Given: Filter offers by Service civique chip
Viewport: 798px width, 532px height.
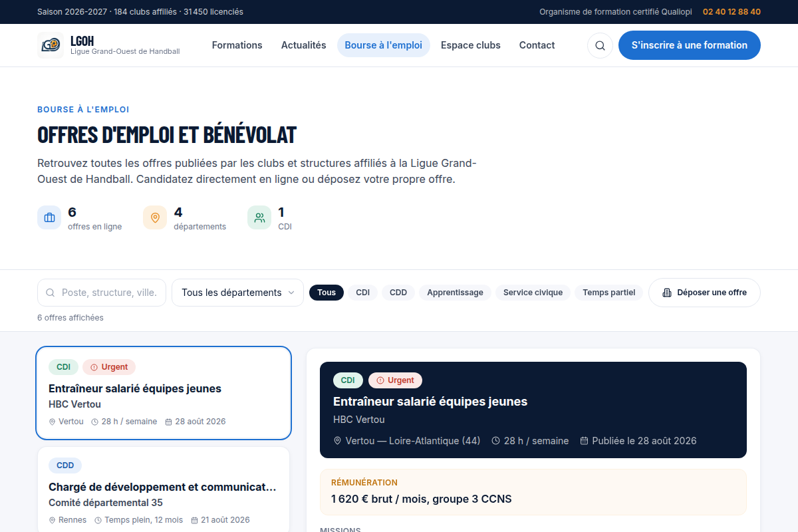Looking at the screenshot, I should [x=533, y=293].
